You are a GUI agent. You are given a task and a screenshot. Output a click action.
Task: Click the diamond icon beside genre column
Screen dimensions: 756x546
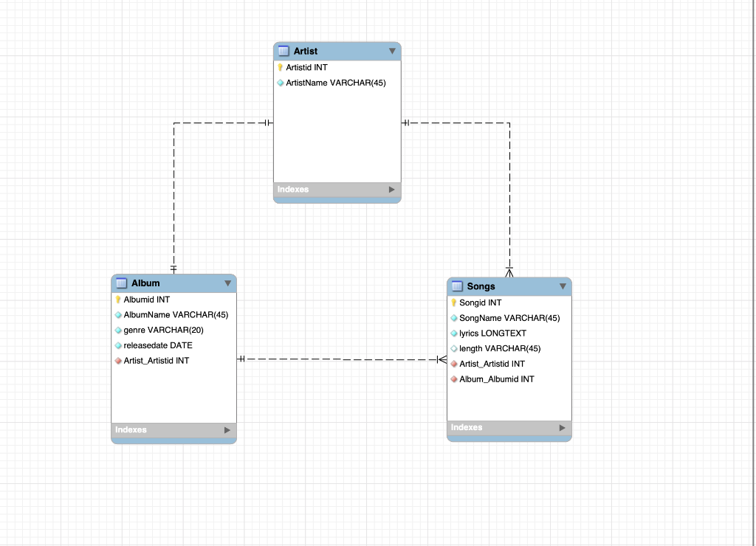point(117,330)
